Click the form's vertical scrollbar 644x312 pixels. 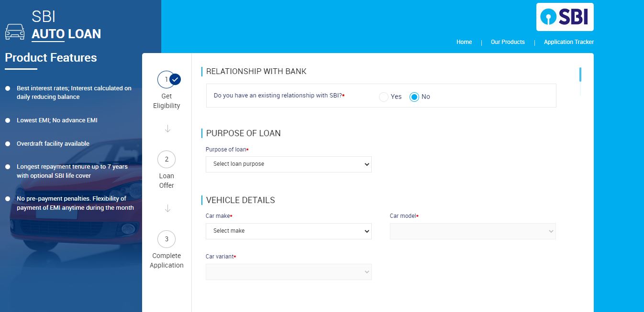click(580, 75)
